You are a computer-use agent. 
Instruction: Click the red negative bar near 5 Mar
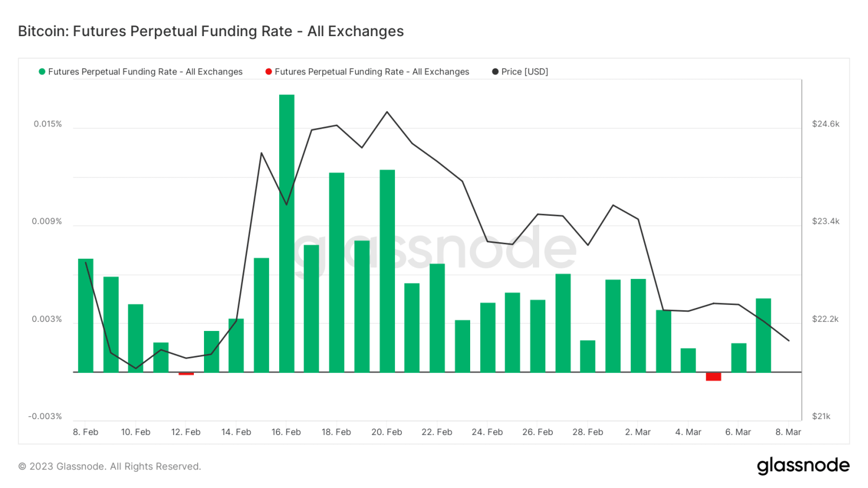click(713, 376)
